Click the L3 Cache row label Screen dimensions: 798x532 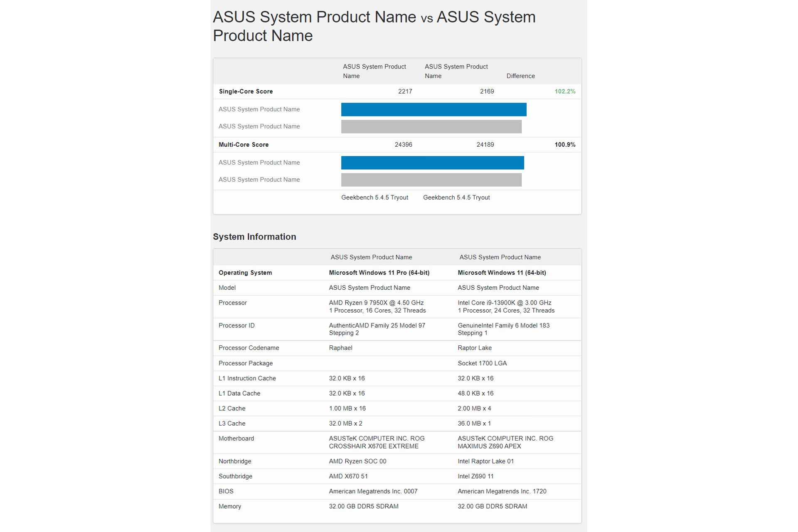click(232, 424)
